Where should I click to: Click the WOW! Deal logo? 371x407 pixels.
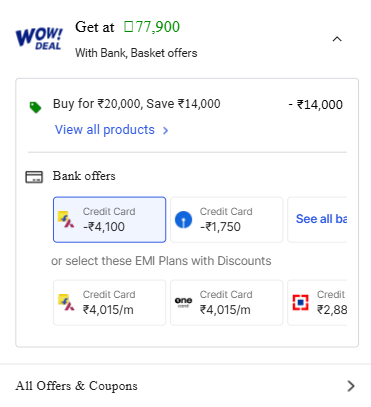[39, 39]
